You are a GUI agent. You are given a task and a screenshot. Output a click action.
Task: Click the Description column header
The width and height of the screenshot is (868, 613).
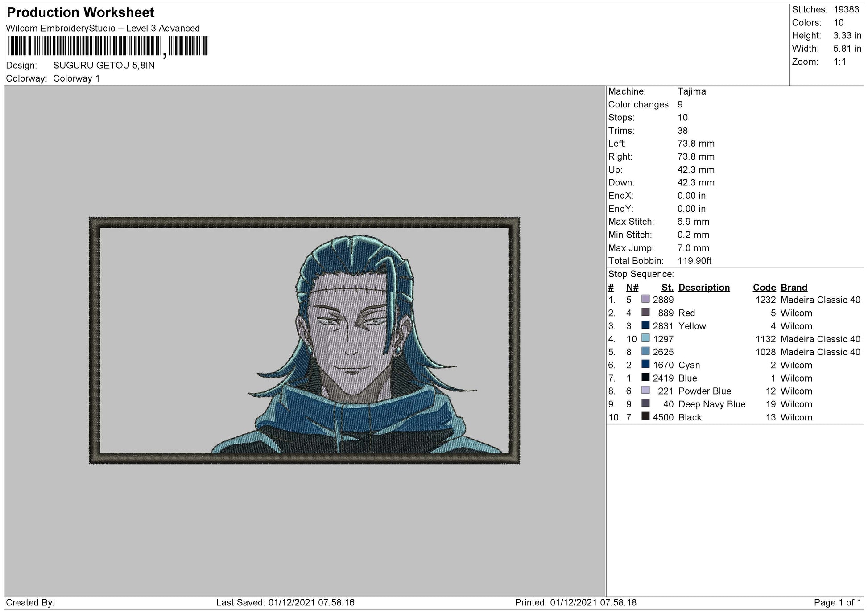(x=704, y=288)
